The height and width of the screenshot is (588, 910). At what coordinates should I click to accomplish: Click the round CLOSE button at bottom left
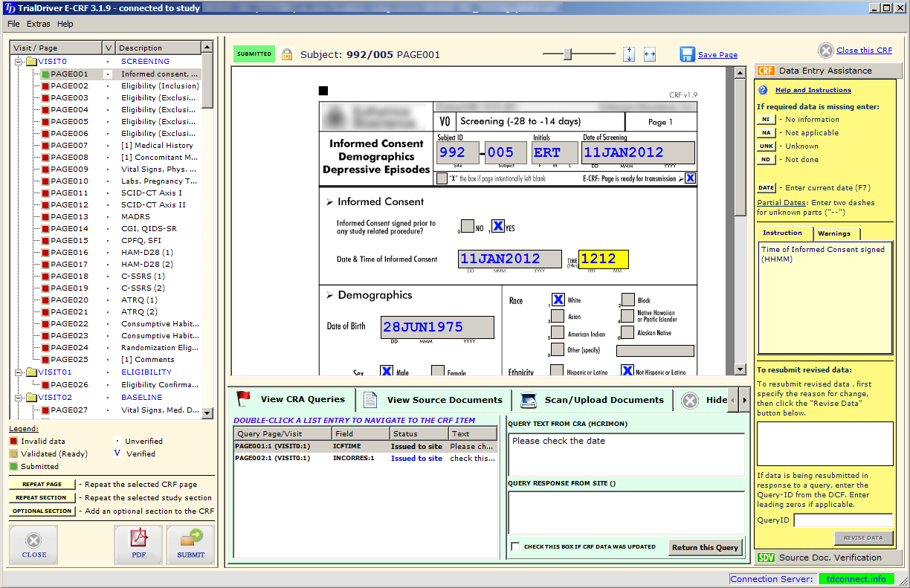[34, 544]
